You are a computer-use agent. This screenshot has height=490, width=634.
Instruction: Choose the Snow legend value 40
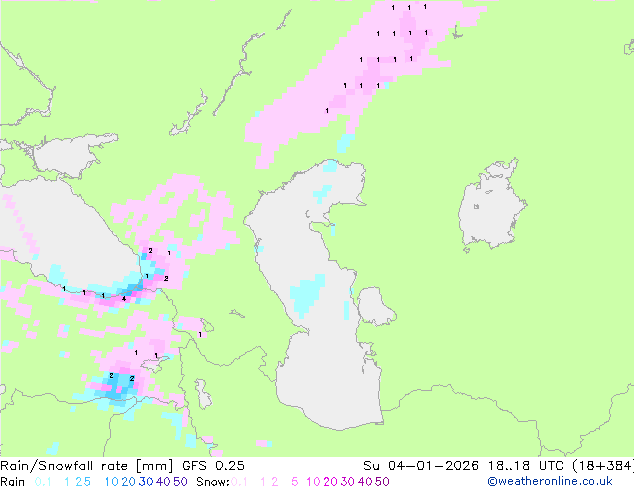365,482
